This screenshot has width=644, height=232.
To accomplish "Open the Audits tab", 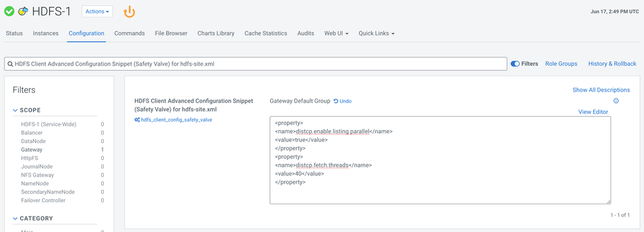I will (306, 34).
